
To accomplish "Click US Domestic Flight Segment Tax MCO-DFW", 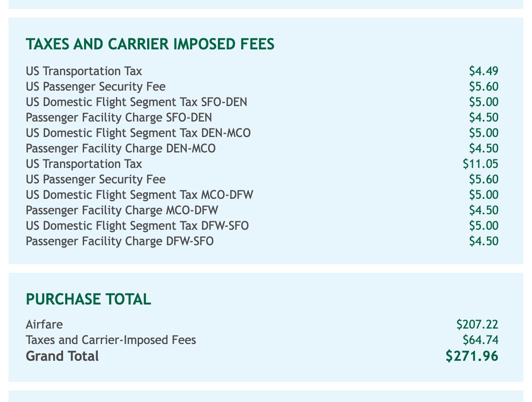I will click(139, 195).
